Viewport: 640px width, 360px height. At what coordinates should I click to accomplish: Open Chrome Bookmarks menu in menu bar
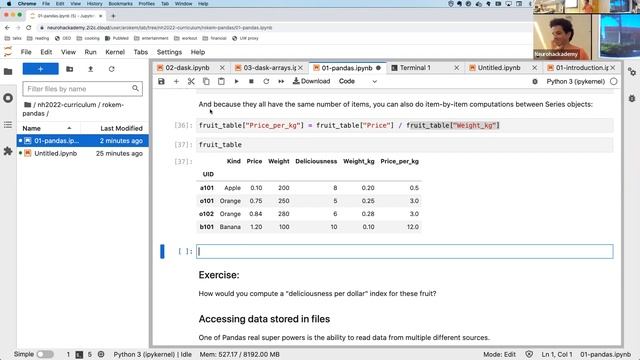120,4
